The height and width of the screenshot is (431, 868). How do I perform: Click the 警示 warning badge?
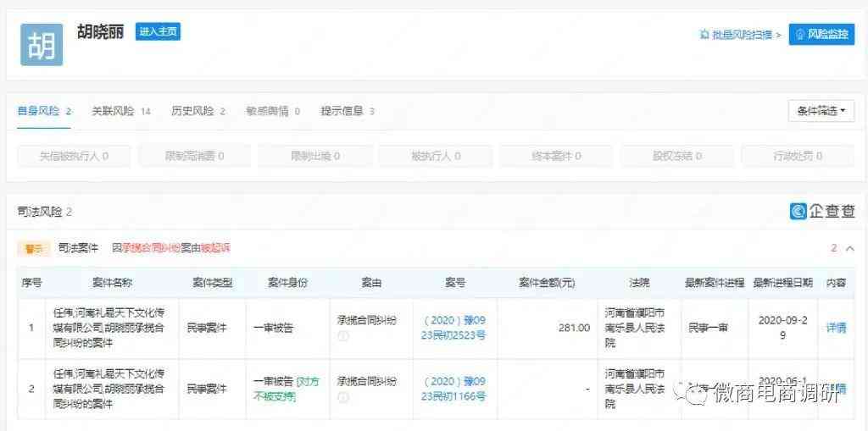[35, 249]
